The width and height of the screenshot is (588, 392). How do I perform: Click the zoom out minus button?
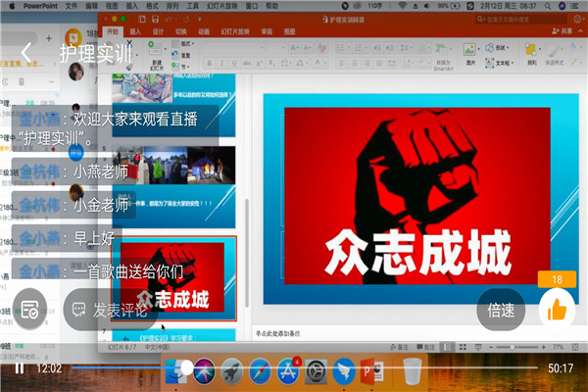pyautogui.click(x=491, y=347)
